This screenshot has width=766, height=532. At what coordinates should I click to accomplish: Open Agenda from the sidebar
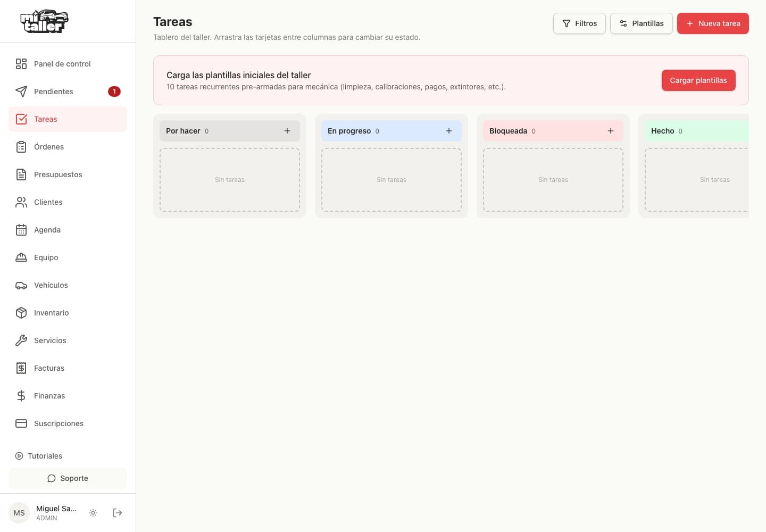pyautogui.click(x=68, y=230)
